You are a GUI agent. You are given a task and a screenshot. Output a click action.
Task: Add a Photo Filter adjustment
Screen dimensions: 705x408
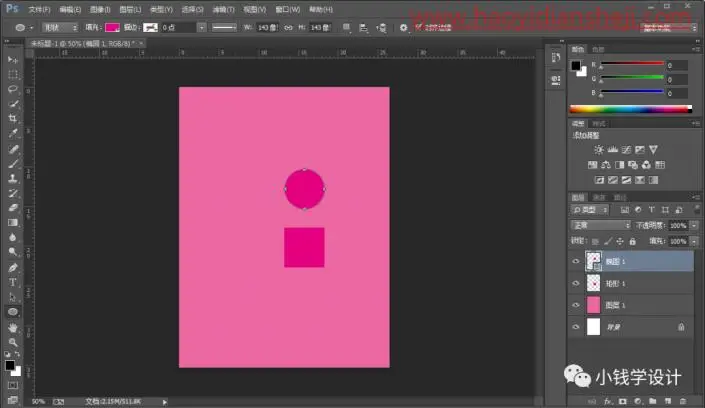(633, 165)
